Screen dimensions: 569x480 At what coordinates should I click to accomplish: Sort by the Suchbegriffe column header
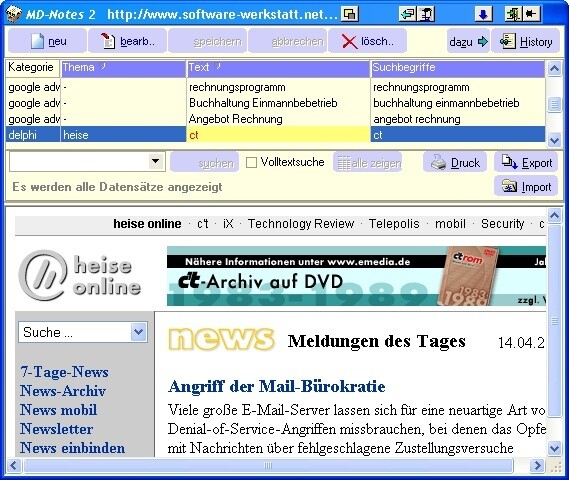[x=457, y=68]
